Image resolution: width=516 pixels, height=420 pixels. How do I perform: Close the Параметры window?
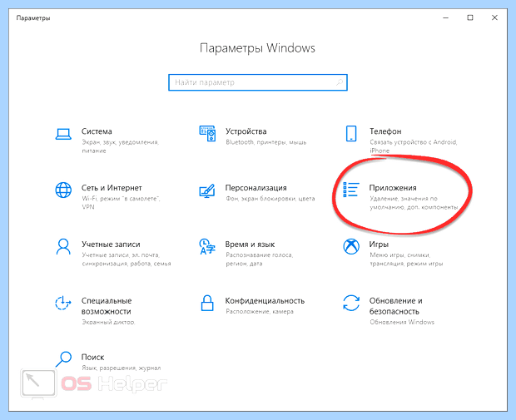pyautogui.click(x=494, y=17)
